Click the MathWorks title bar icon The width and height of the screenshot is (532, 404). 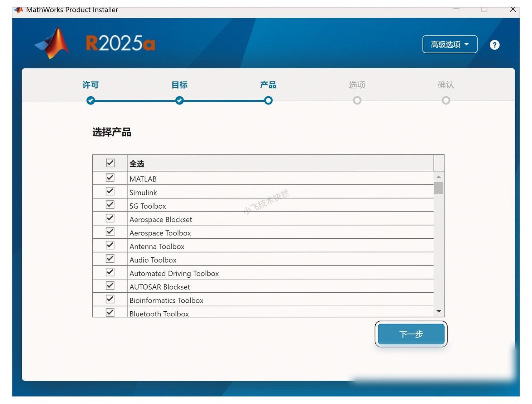[19, 10]
